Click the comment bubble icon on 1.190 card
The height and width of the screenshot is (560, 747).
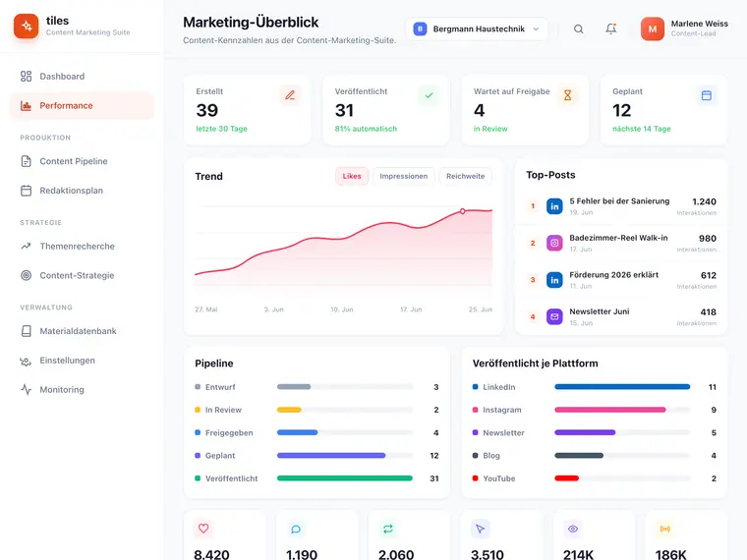tap(296, 529)
